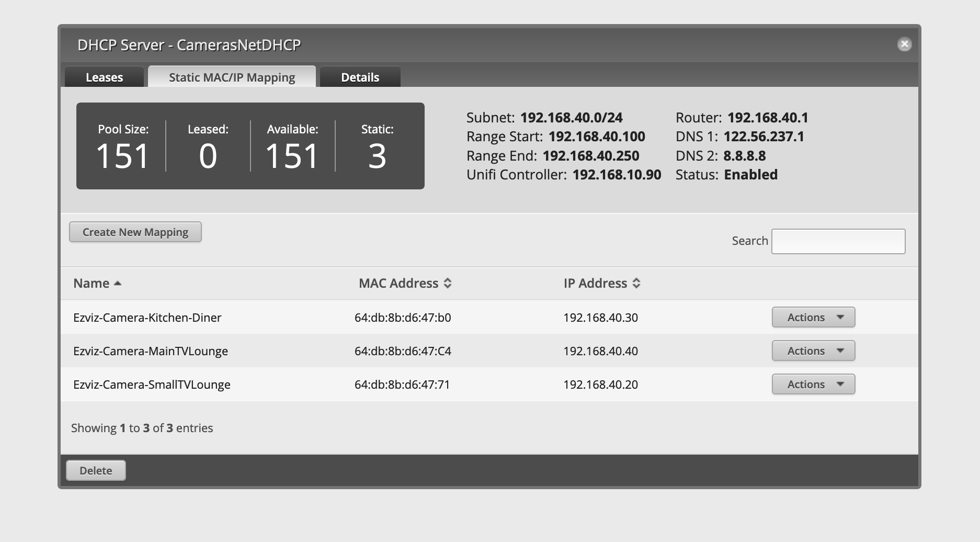Image resolution: width=980 pixels, height=542 pixels.
Task: Focus the Search input field
Action: (838, 241)
